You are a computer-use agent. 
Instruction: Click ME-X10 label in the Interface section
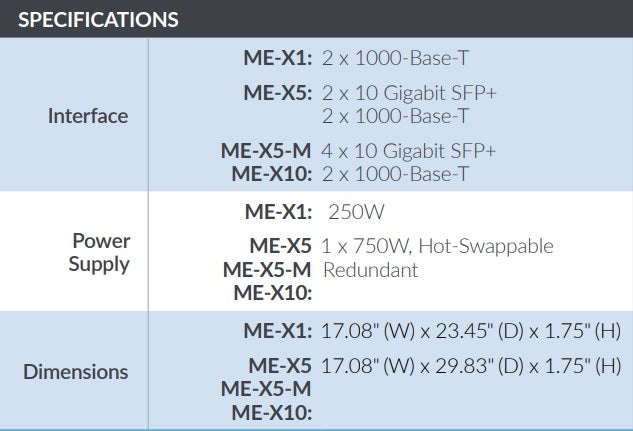pos(272,174)
